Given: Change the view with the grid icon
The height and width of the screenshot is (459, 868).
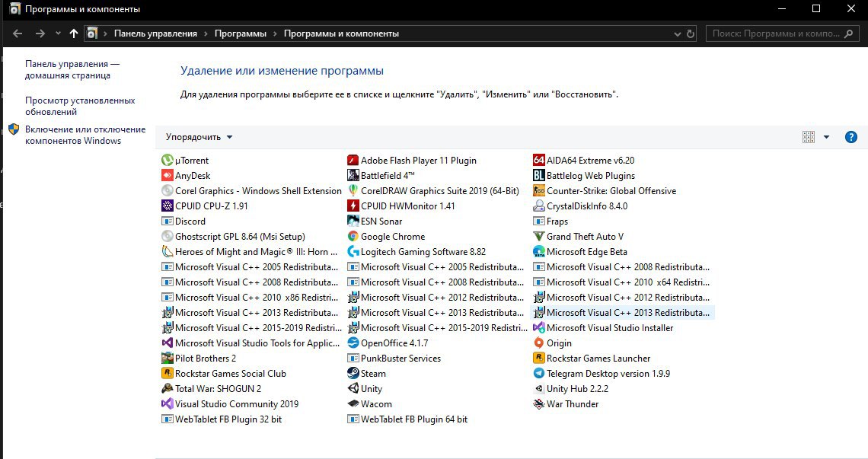Looking at the screenshot, I should [808, 137].
